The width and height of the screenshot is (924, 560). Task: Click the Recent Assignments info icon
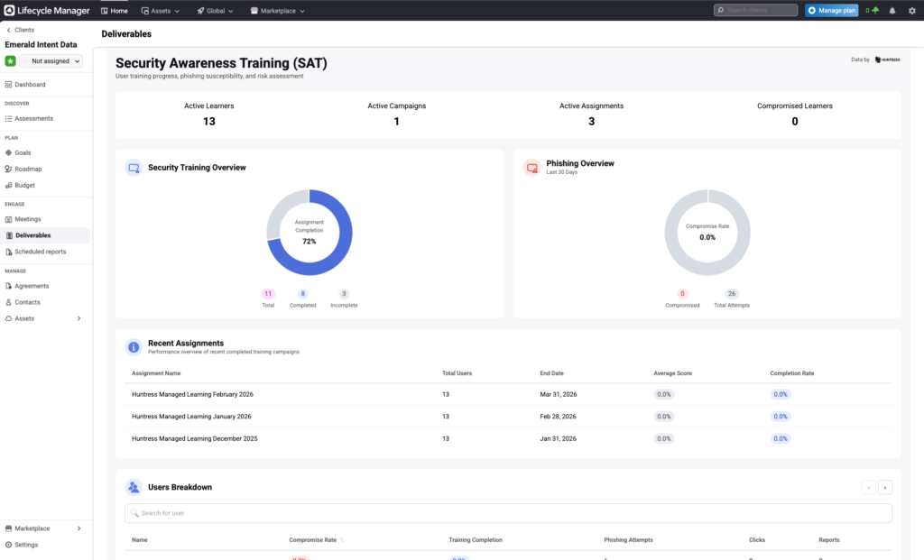134,347
